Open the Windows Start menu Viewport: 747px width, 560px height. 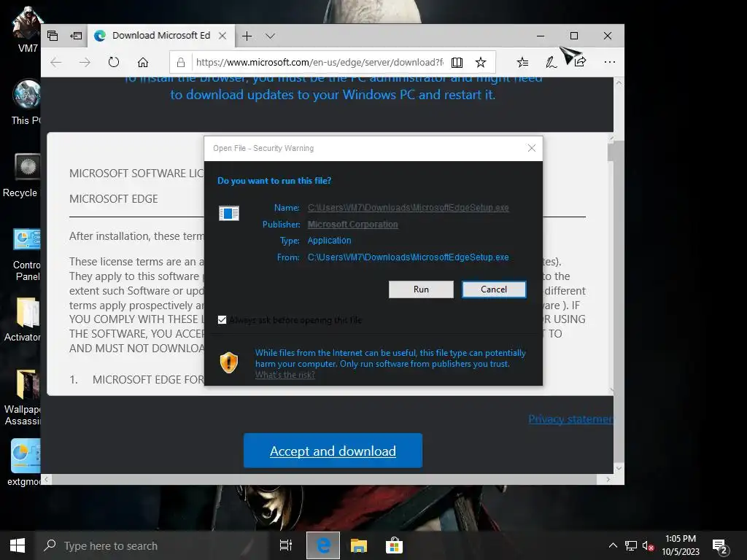pyautogui.click(x=18, y=545)
